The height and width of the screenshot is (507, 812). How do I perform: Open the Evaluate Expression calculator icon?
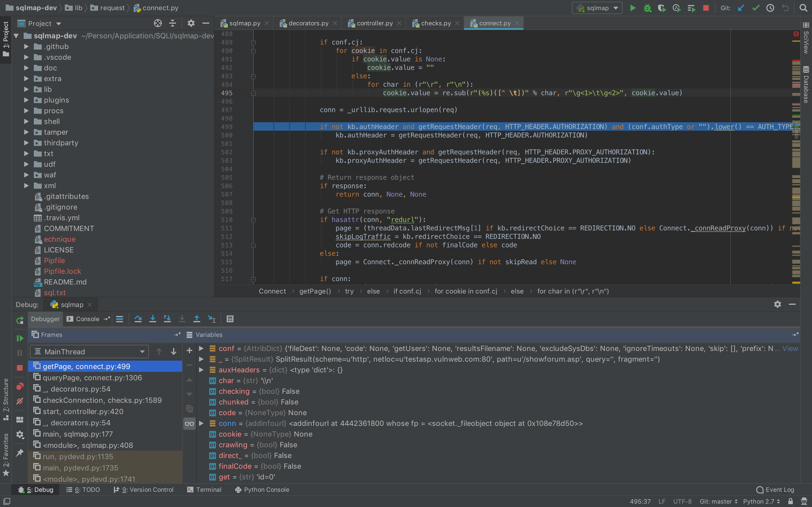coord(230,319)
